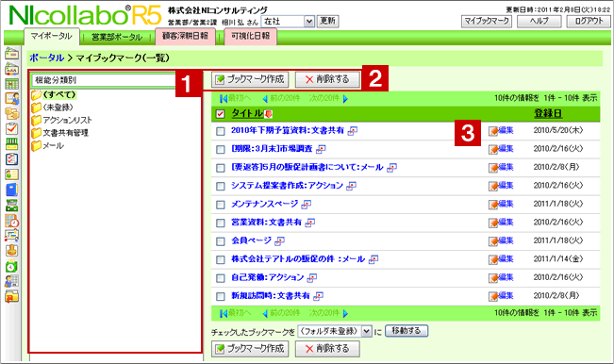Open the blue notebook icon in left sidebar
The image size is (614, 364).
pyautogui.click(x=11, y=190)
